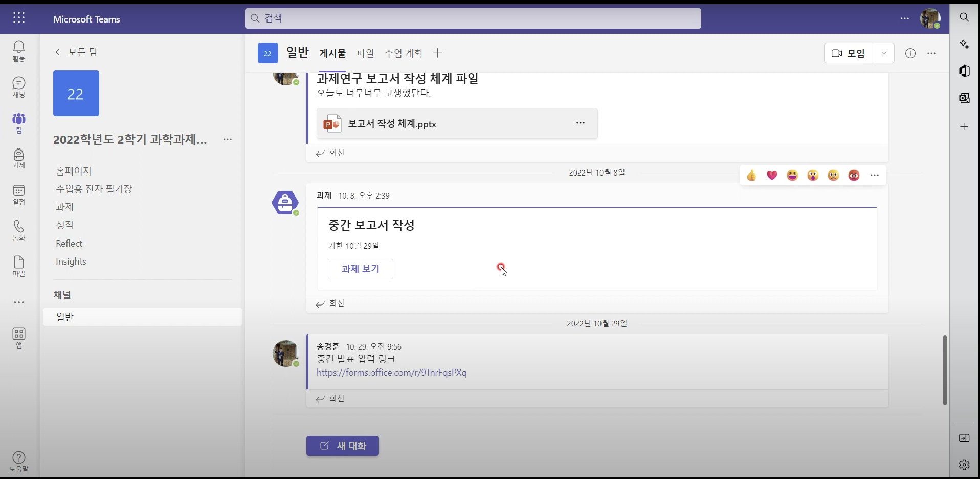Screen dimensions: 980x479
Task: Open the channel info icon
Action: coord(910,53)
